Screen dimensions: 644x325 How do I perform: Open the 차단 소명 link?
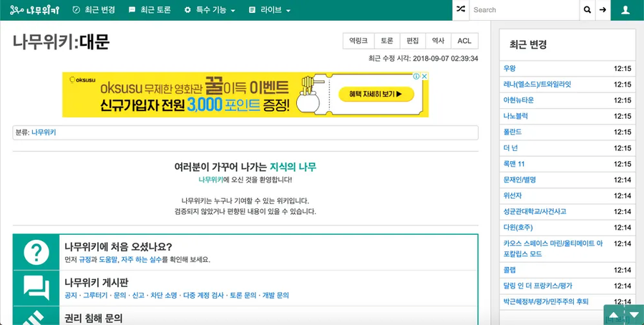pyautogui.click(x=164, y=296)
